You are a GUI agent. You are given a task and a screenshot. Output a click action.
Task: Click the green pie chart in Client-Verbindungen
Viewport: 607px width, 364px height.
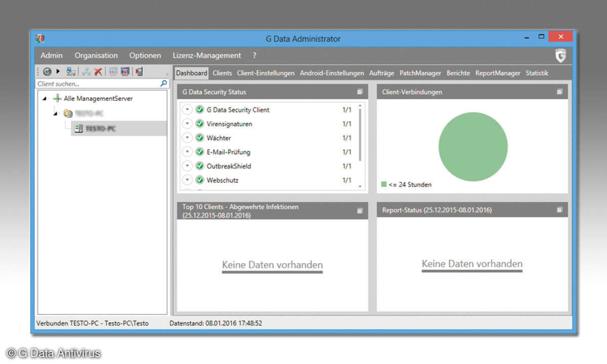[x=473, y=147]
